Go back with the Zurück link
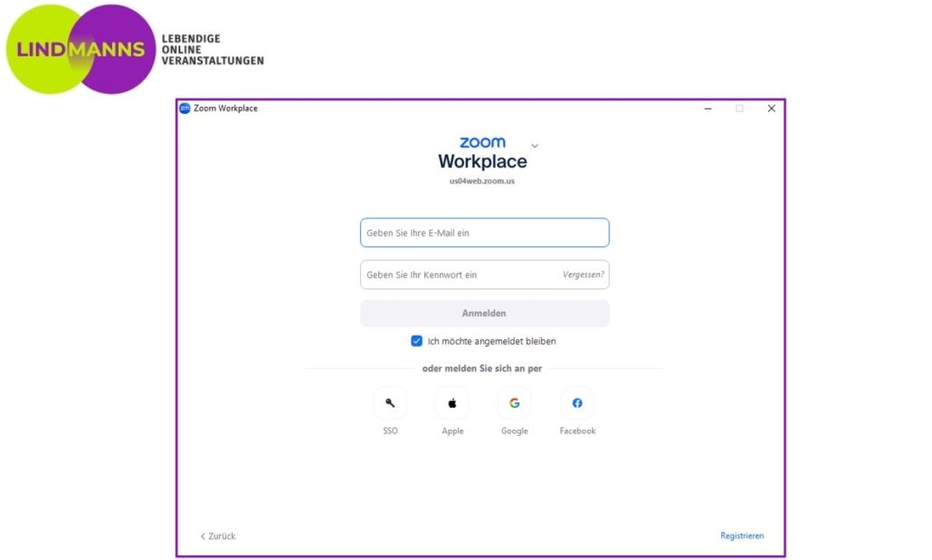The height and width of the screenshot is (560, 932). pos(218,536)
